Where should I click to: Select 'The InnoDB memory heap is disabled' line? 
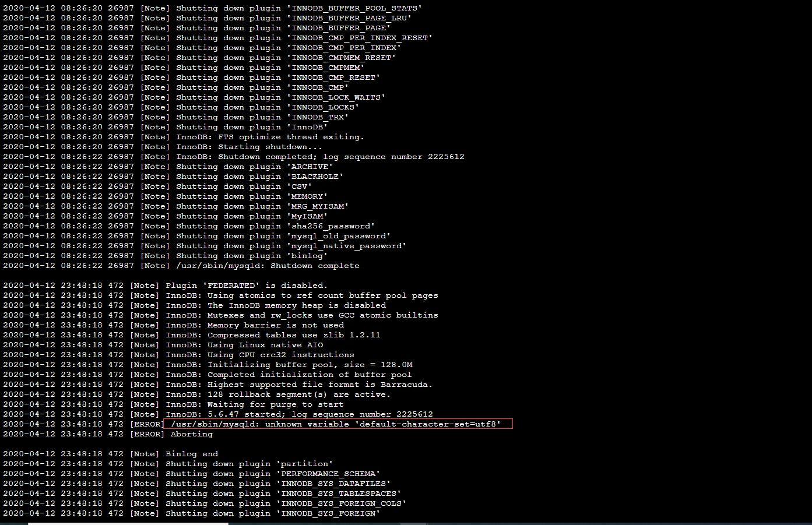pyautogui.click(x=194, y=305)
